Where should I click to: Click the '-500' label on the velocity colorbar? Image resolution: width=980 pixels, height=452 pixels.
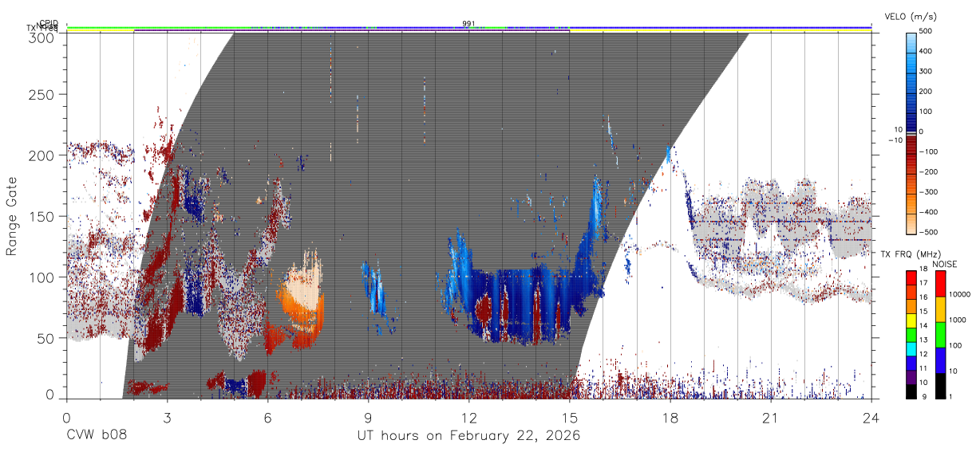click(x=929, y=233)
